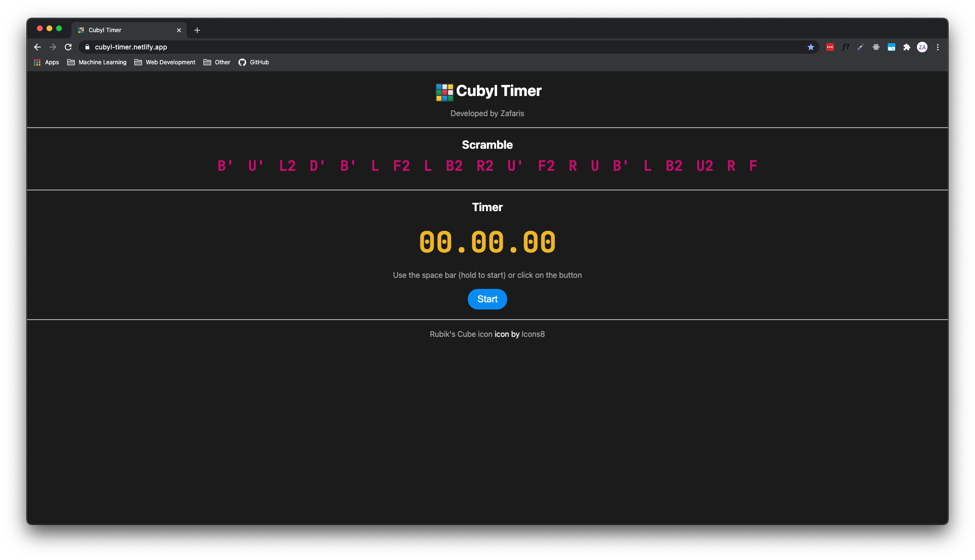The width and height of the screenshot is (975, 560).
Task: Open the LastPass extension icon
Action: point(830,47)
